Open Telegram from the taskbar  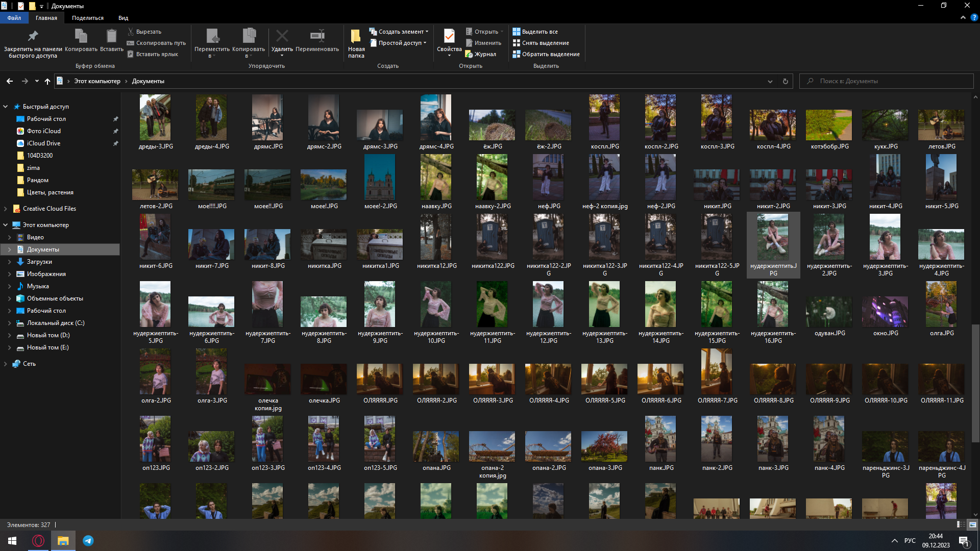pos(88,541)
